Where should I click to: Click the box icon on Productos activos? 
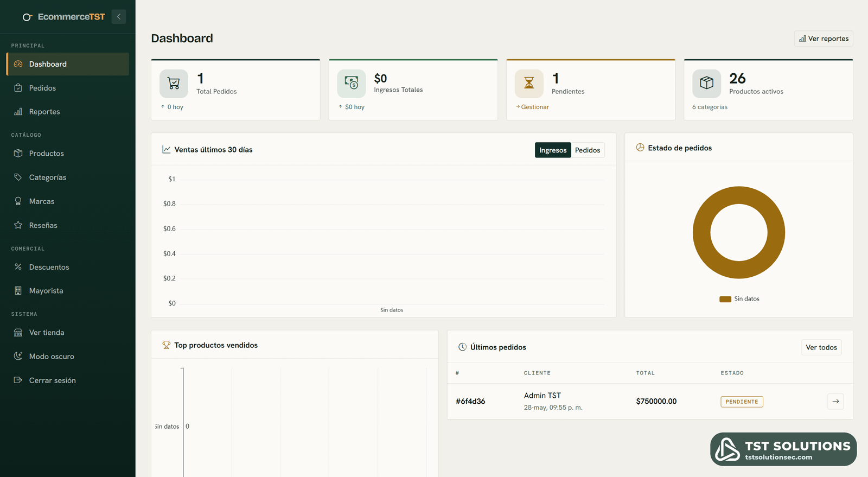pyautogui.click(x=706, y=83)
